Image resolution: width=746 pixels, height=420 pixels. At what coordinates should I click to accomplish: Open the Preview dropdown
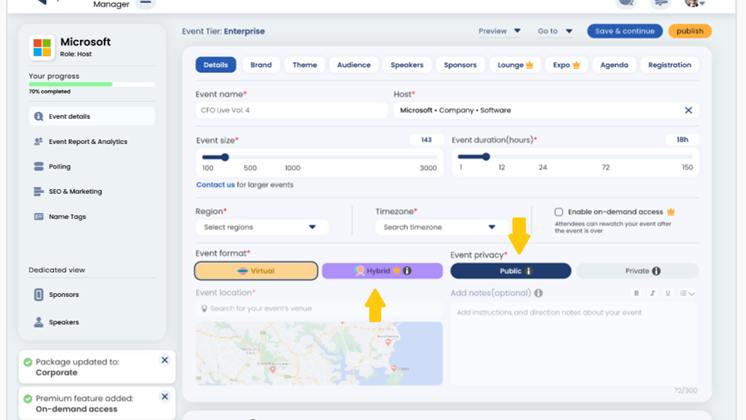pos(499,31)
